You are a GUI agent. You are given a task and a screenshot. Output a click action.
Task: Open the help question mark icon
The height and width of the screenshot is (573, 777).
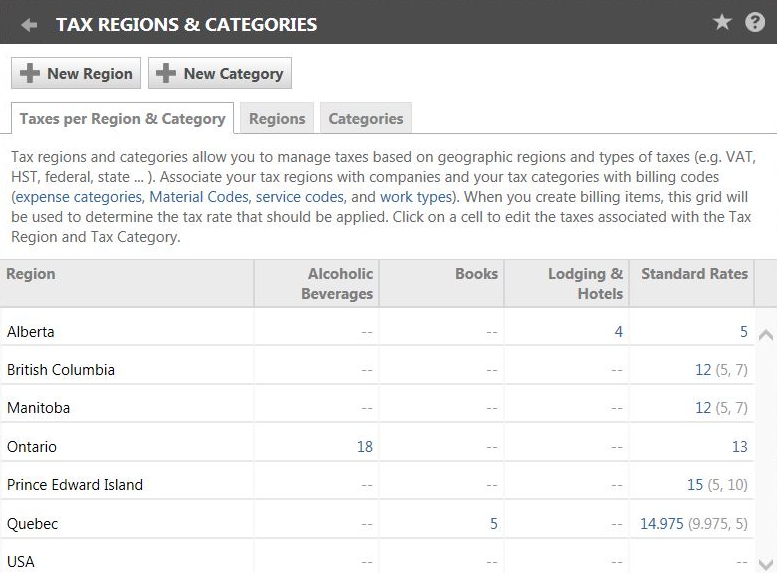click(755, 22)
